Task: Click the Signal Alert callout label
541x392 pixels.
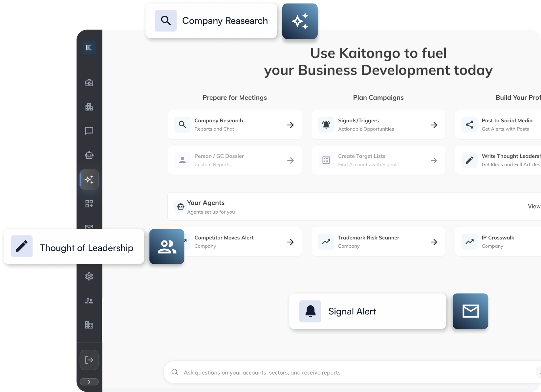Action: (352, 311)
